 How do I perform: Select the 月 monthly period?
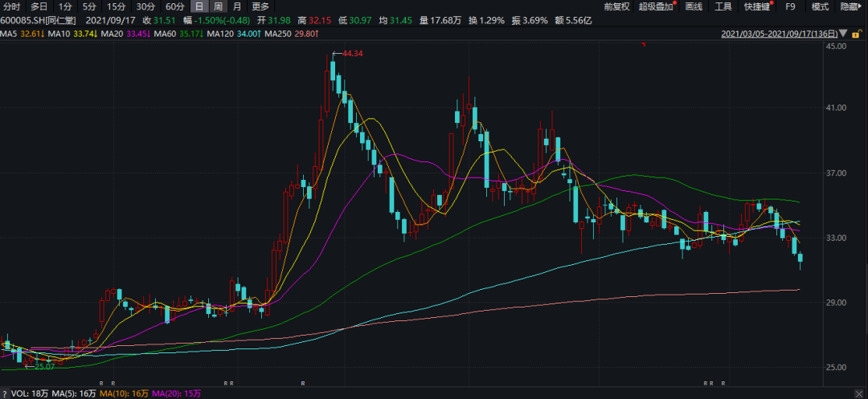click(236, 6)
